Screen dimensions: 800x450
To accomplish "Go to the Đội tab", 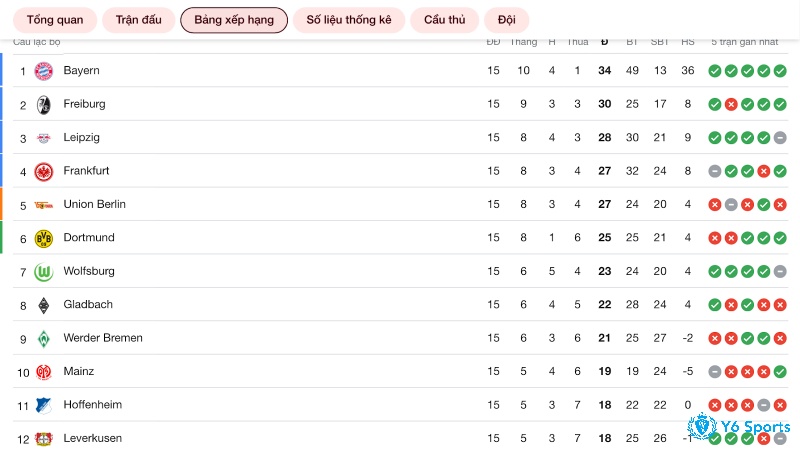I will [507, 20].
